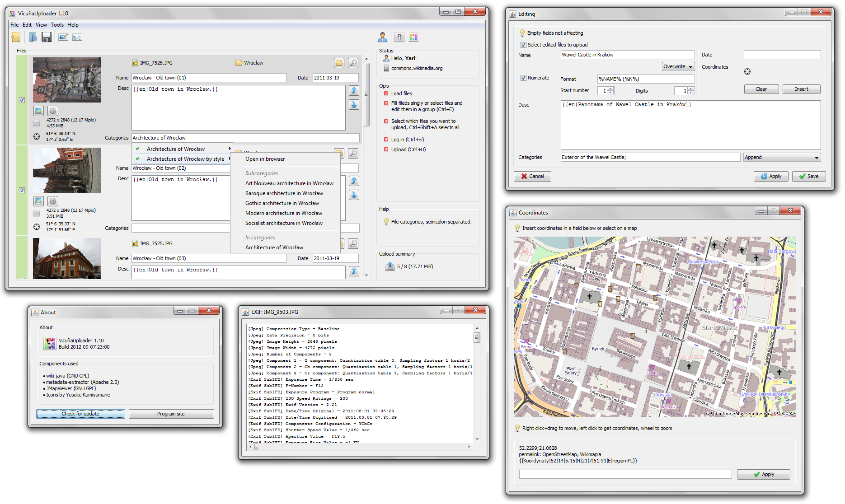This screenshot has height=504, width=845.
Task: Click the blue up arrow beside Old town (01)
Action: tap(354, 90)
